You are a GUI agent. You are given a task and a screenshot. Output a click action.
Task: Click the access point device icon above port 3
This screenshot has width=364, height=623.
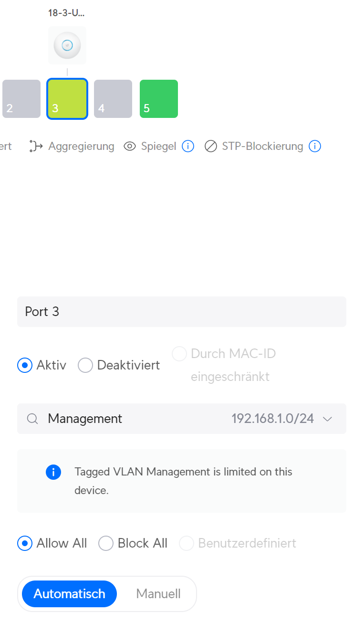point(67,46)
